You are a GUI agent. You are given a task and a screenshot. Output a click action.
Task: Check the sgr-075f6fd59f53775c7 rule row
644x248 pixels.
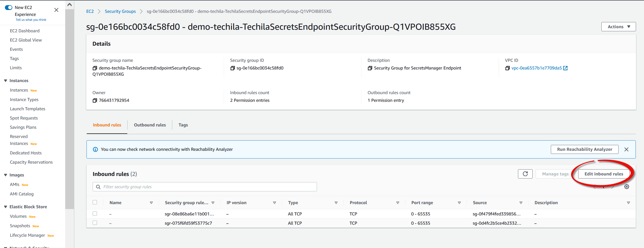pos(95,223)
